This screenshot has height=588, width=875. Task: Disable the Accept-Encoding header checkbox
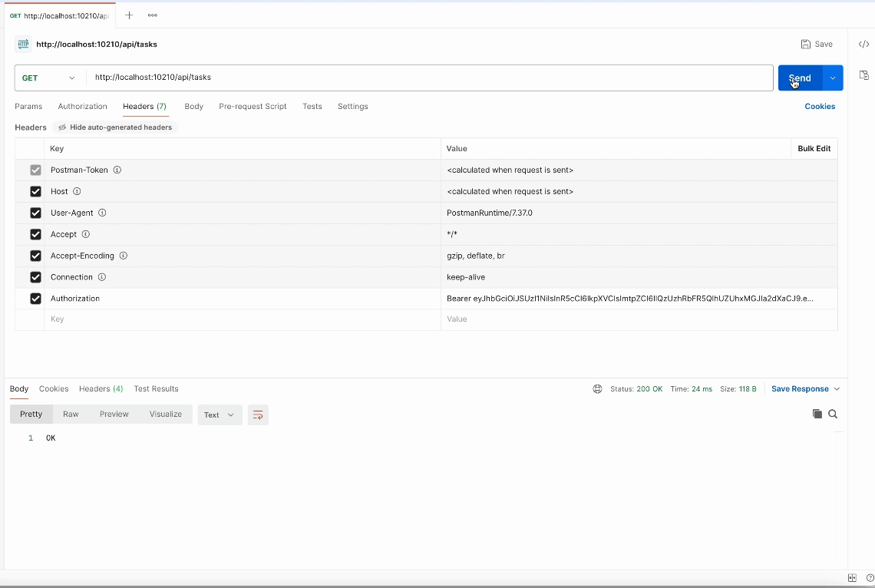click(x=35, y=256)
